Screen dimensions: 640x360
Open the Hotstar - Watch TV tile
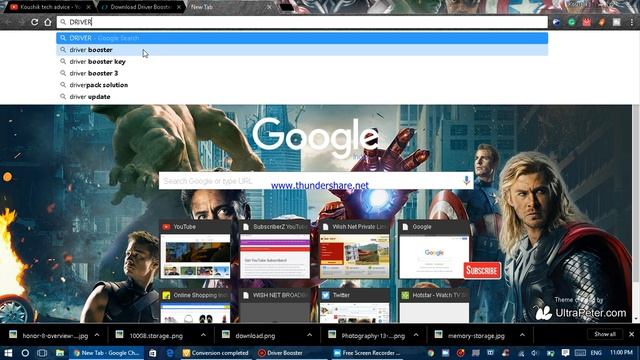[x=434, y=306]
